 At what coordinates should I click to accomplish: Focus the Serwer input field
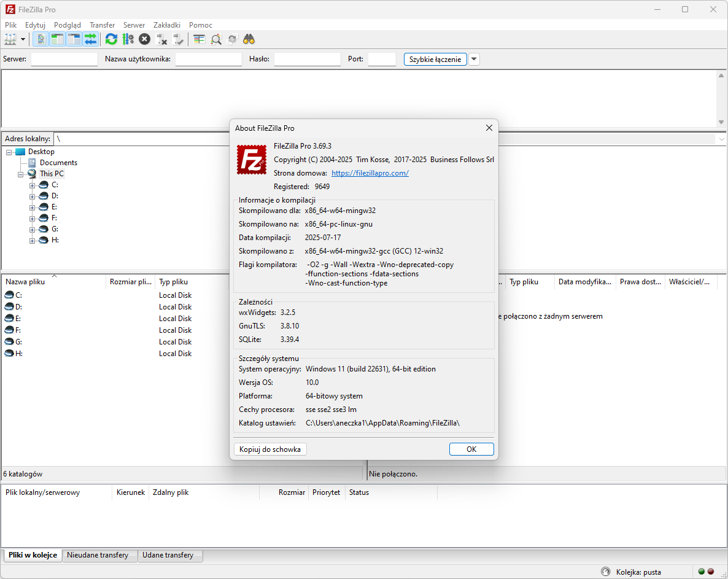(x=64, y=59)
